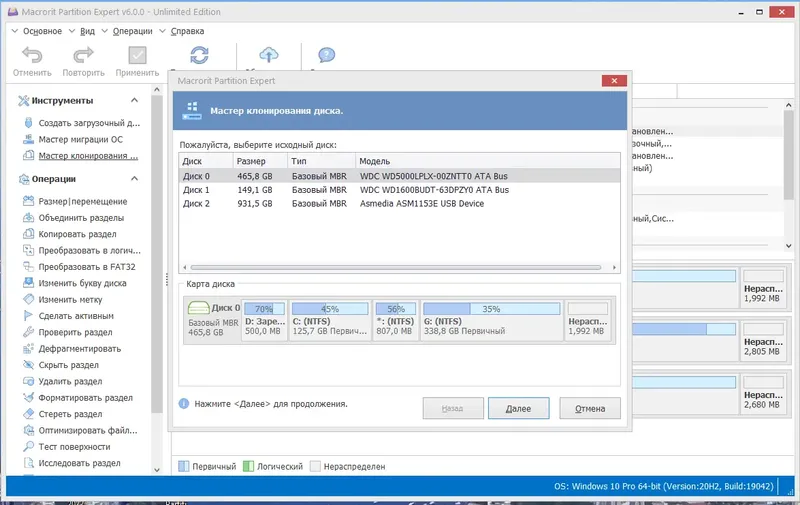
Task: Choose Преобразовать в логич... operation
Action: click(x=89, y=250)
